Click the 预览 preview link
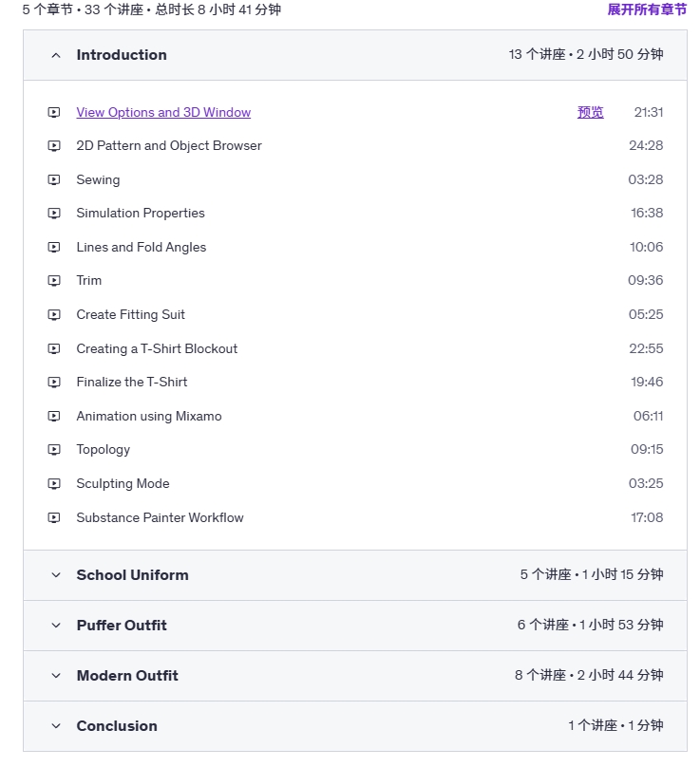Screen dimensions: 700x767 pos(591,113)
